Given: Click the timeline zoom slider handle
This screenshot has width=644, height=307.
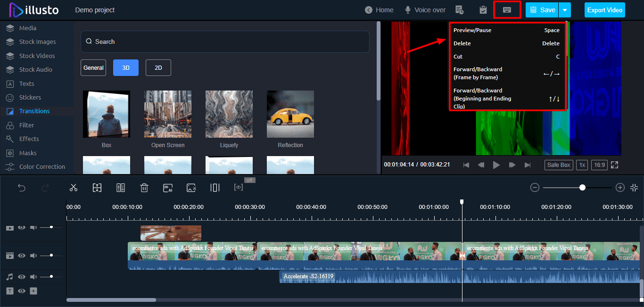Looking at the screenshot, I should click(x=583, y=188).
